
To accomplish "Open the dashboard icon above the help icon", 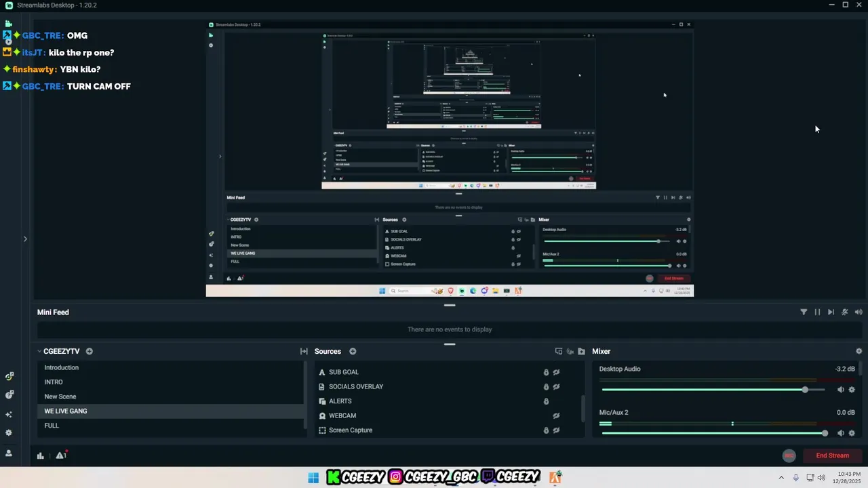I will [9, 376].
